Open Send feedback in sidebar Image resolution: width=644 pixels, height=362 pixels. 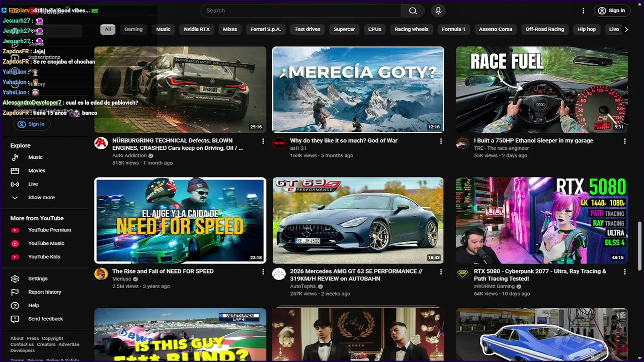(x=45, y=319)
